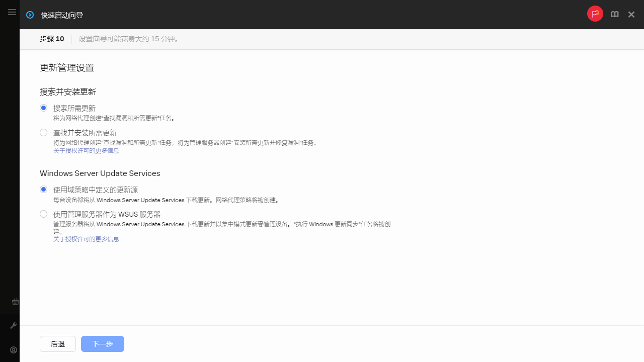Click the 搜索并安装更新 section heading
This screenshot has width=644, height=362.
coord(67,92)
